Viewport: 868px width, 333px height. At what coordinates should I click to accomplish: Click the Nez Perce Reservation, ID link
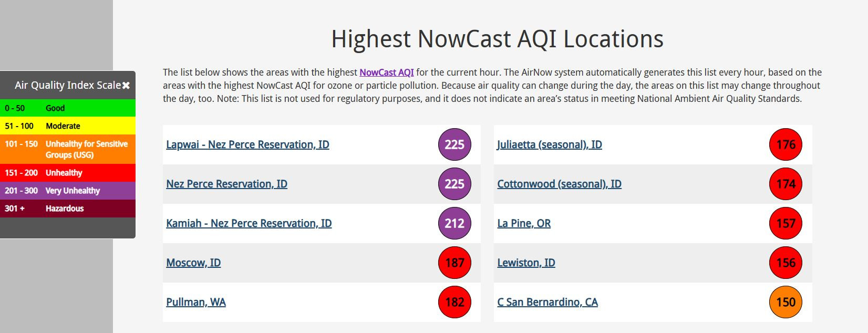click(x=226, y=184)
